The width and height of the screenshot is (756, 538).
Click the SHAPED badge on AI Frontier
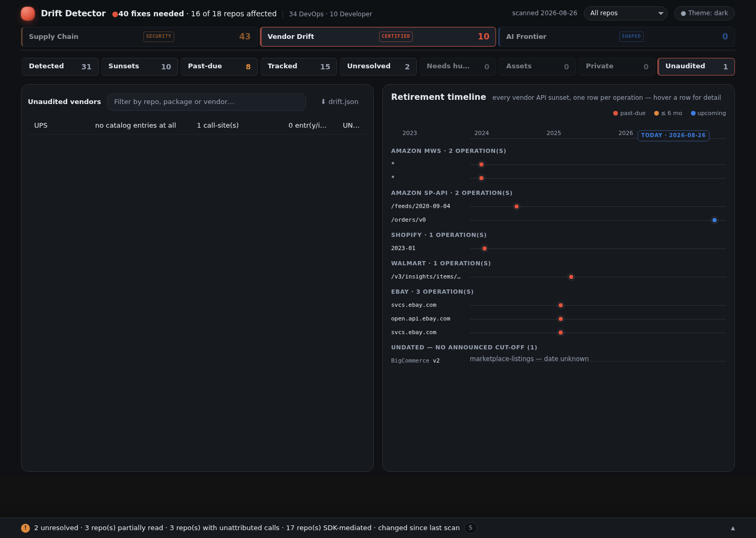pyautogui.click(x=632, y=37)
